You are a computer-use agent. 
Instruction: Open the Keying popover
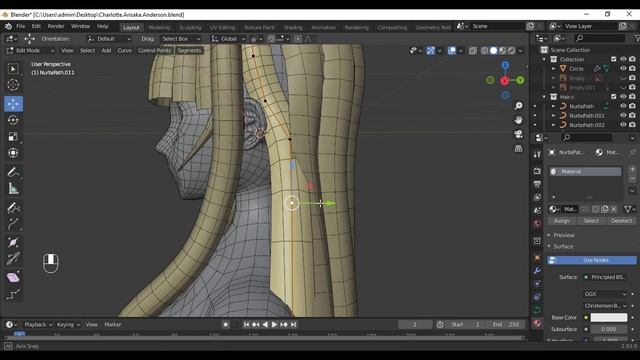pos(68,325)
